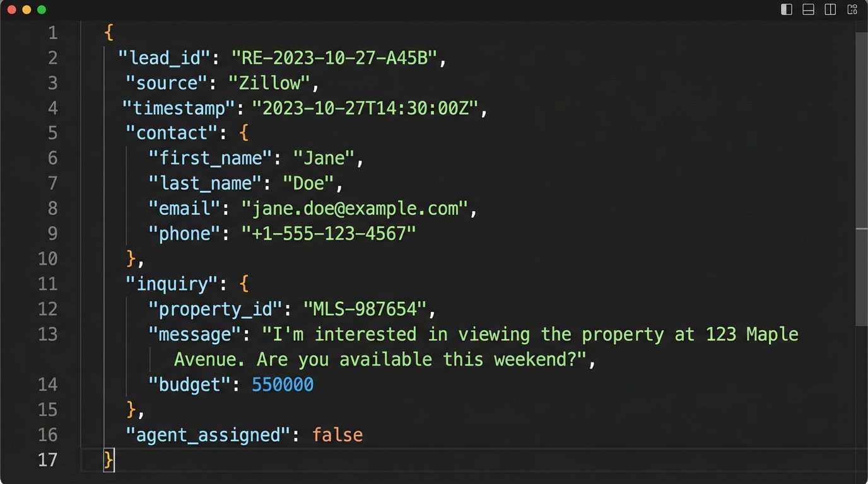Screen dimensions: 868x484
Task: Click the two-column split layout icon
Action: coord(830,9)
